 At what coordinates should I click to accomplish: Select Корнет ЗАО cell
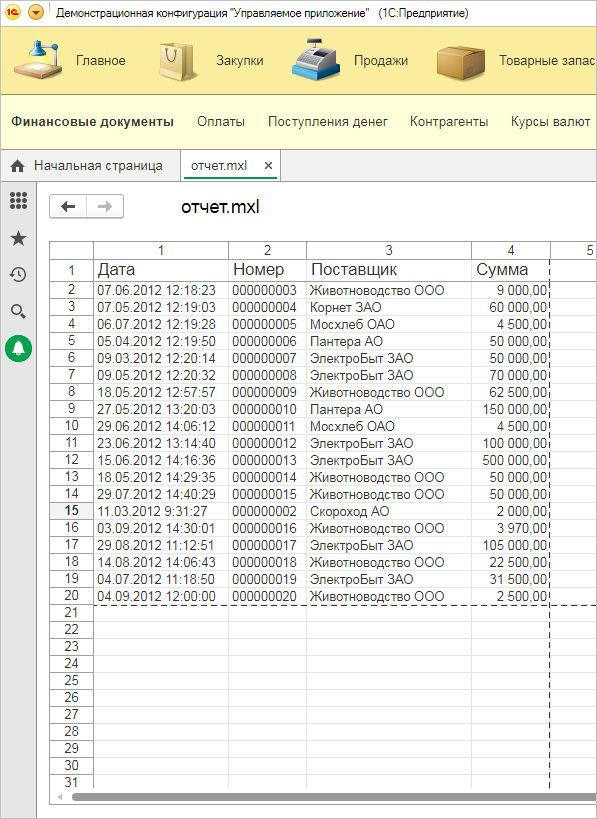coord(389,307)
